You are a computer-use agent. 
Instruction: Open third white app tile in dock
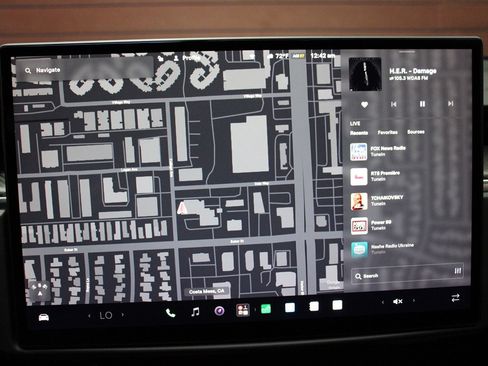coord(337,305)
